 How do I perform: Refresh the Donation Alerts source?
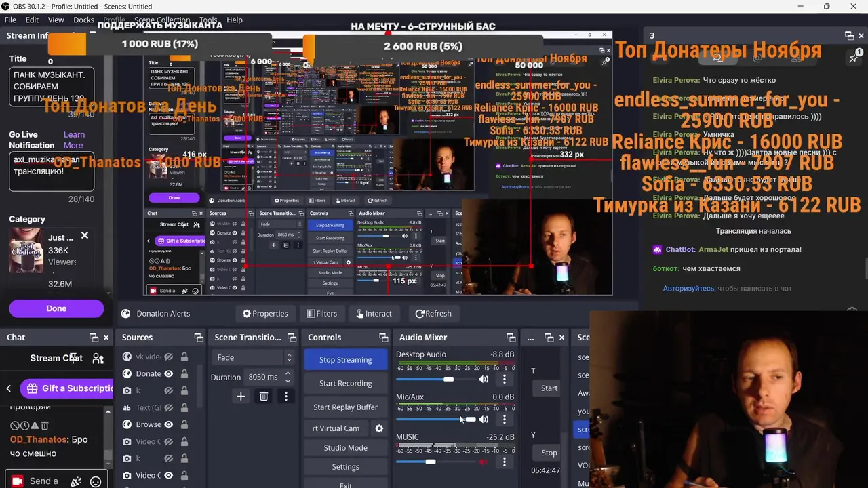433,313
